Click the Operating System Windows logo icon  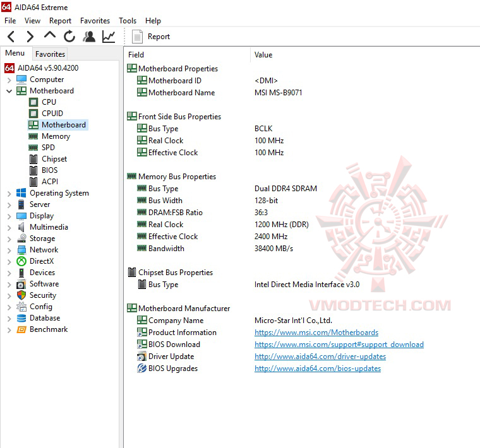click(21, 193)
